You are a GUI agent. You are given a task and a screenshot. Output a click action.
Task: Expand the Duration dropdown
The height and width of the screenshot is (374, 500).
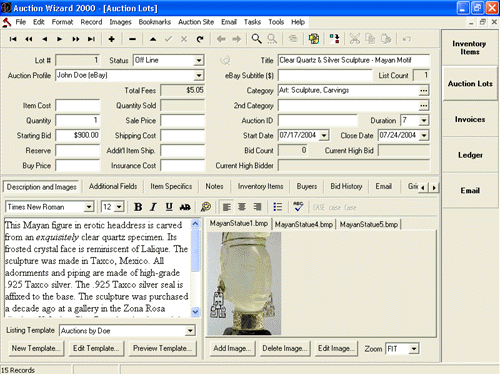[x=423, y=120]
